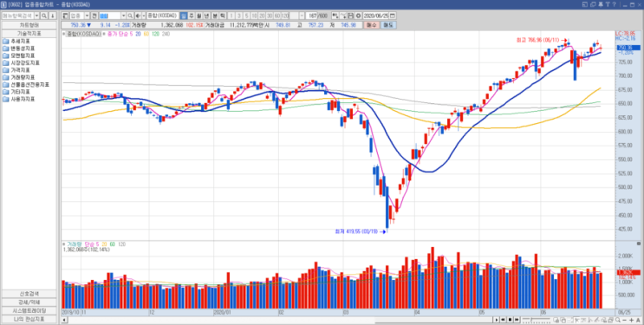
Task: Open the 시스템트레이딩 section
Action: point(29,310)
